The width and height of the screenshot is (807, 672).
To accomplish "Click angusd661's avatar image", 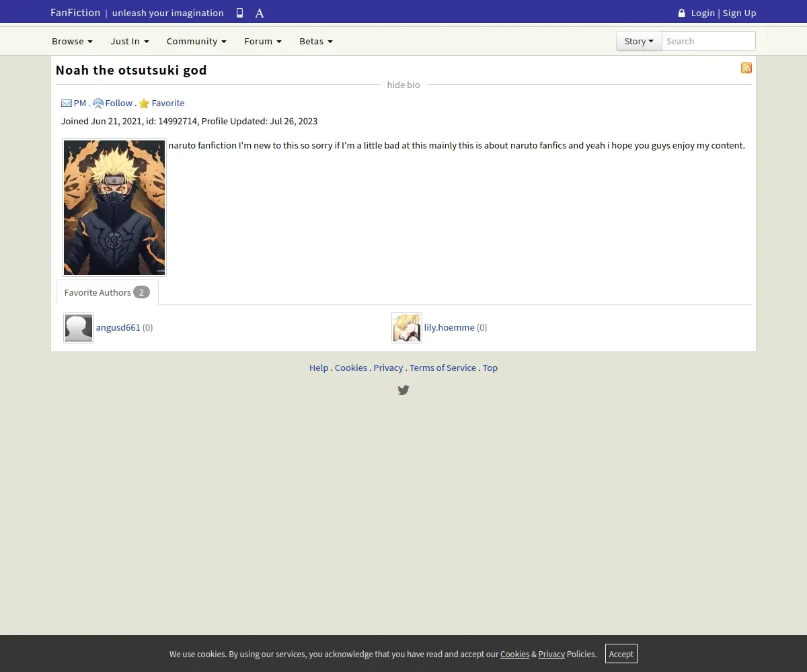I will coord(79,328).
